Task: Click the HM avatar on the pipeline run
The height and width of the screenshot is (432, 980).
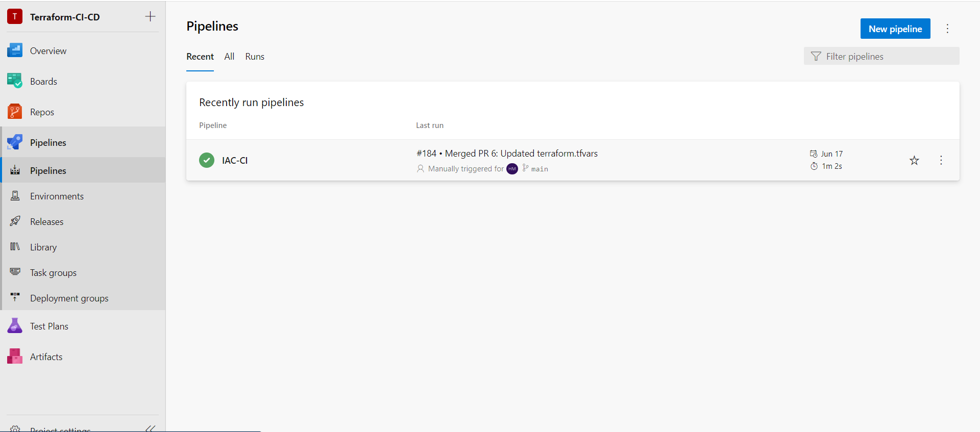Action: [x=512, y=169]
